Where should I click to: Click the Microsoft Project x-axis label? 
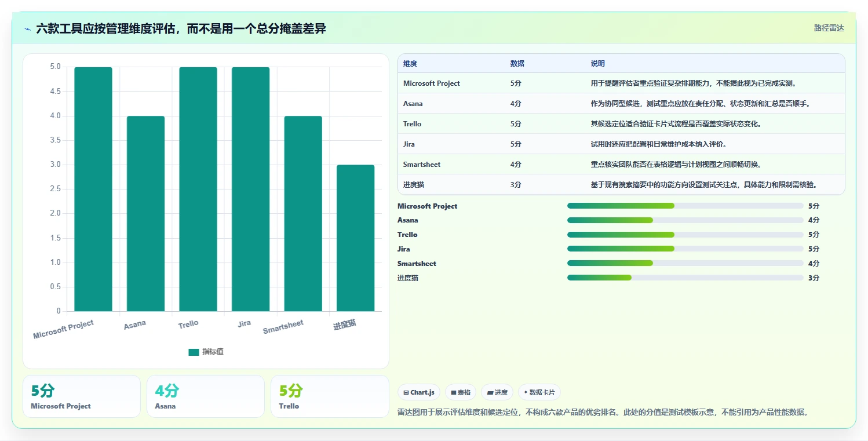tap(63, 329)
